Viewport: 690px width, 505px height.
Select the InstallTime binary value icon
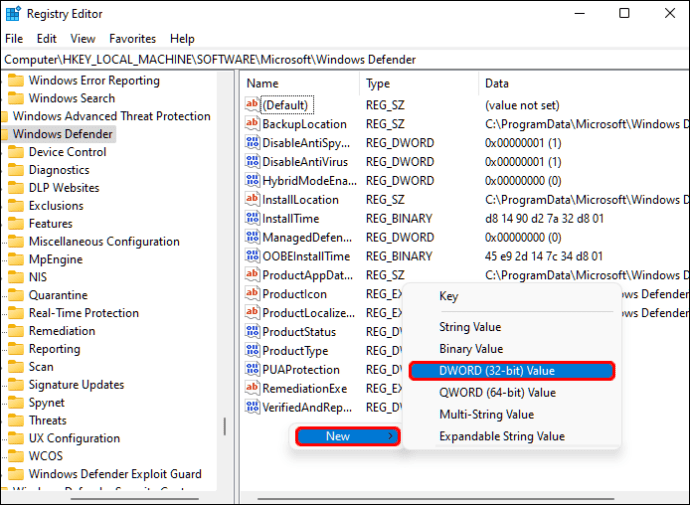[252, 219]
